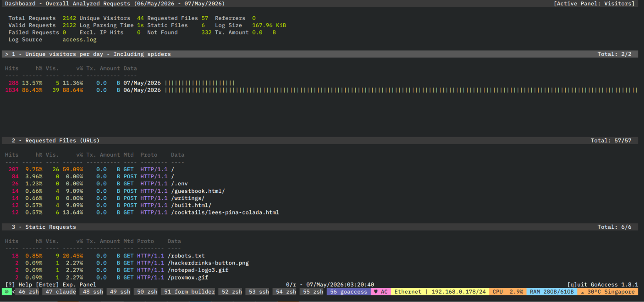Click the bar graph for 07/May/2026
This screenshot has height=302, width=644.
pyautogui.click(x=200, y=83)
